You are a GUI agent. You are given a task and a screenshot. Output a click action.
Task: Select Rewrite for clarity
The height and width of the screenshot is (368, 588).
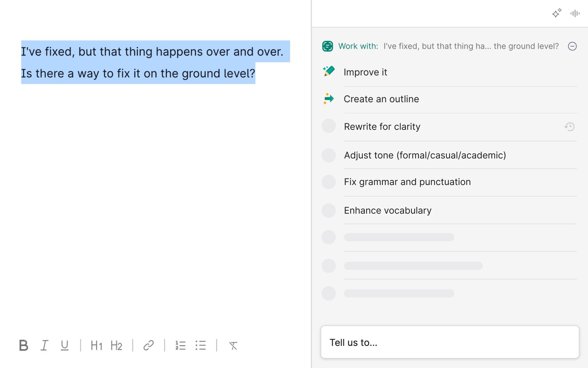point(382,127)
